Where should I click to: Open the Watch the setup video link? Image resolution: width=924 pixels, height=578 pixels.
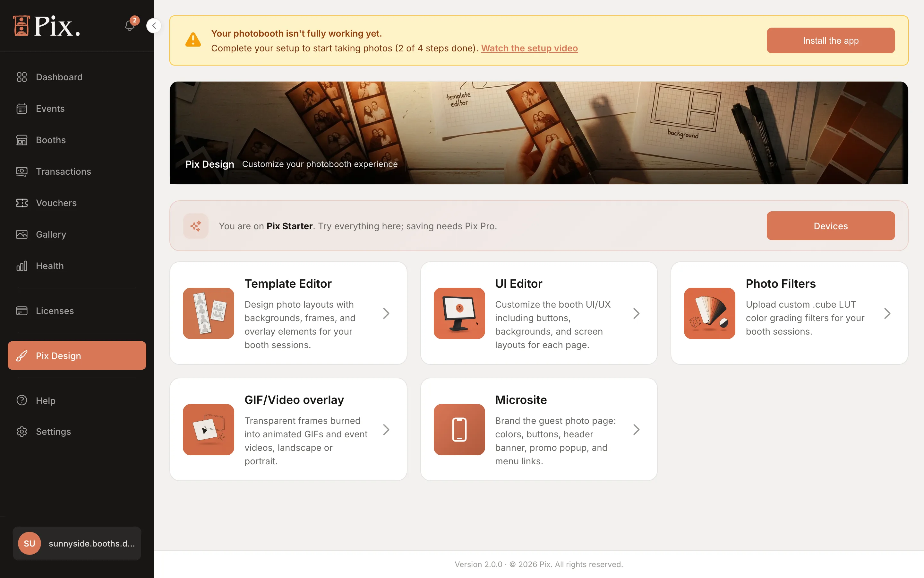coord(529,48)
